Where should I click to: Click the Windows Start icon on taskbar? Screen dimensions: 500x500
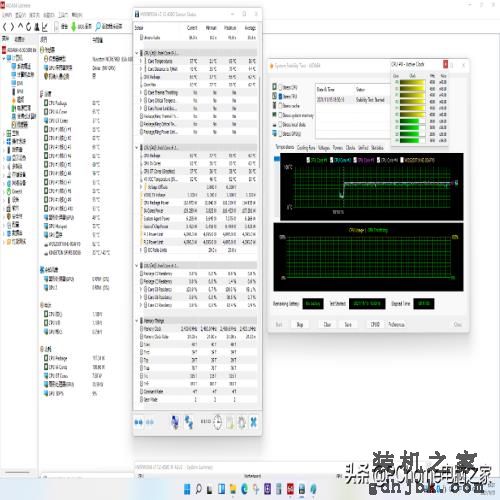coord(187,489)
